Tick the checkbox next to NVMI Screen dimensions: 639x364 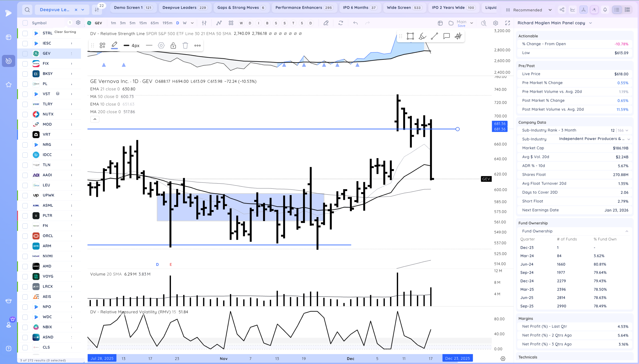pyautogui.click(x=25, y=256)
